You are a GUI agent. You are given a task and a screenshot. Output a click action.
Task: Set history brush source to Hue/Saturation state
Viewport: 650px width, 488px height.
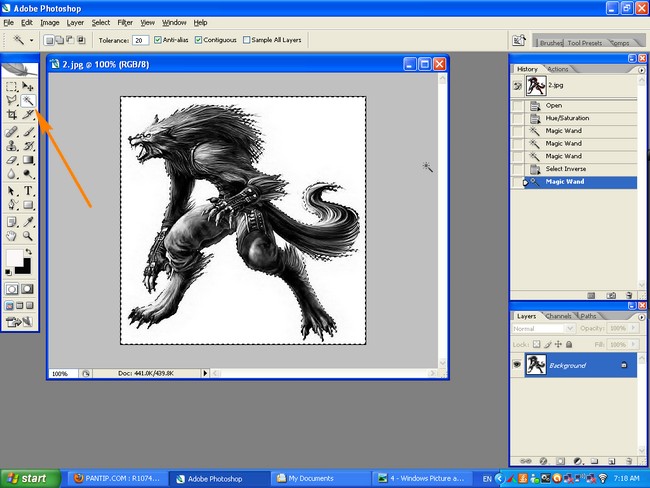(x=518, y=118)
